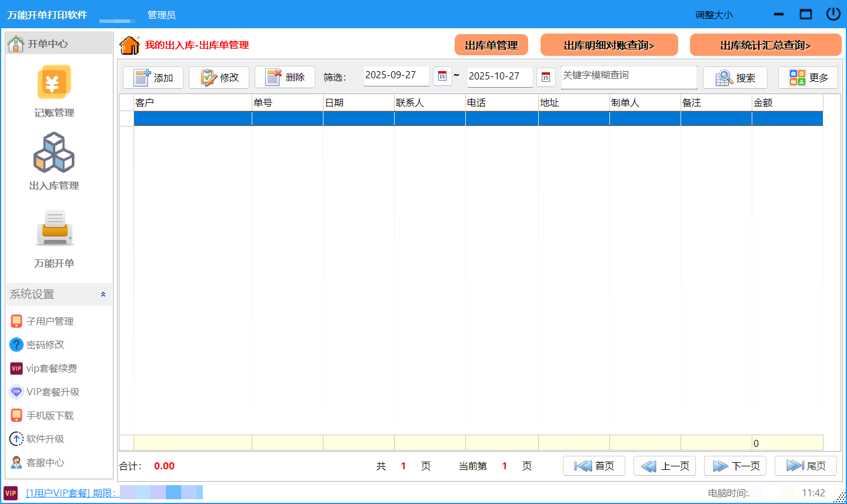Click the end date field 2025-10-27

[500, 76]
